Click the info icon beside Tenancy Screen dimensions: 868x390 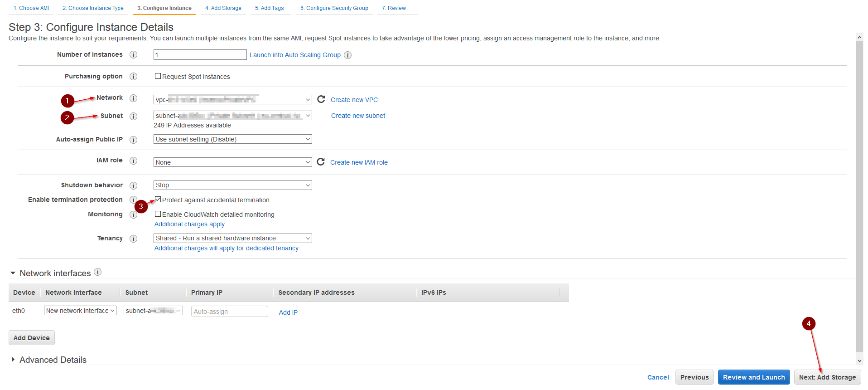(x=133, y=239)
